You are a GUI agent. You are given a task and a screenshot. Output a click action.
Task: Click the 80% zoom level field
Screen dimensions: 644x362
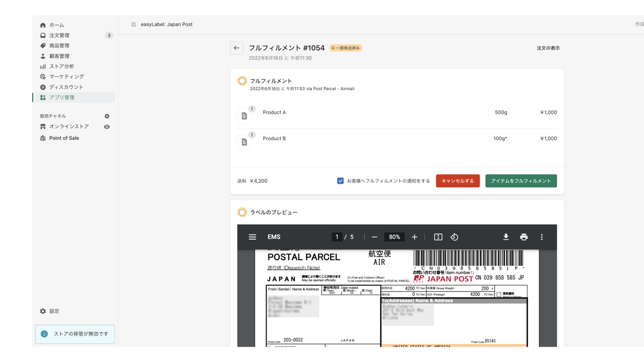(x=394, y=237)
